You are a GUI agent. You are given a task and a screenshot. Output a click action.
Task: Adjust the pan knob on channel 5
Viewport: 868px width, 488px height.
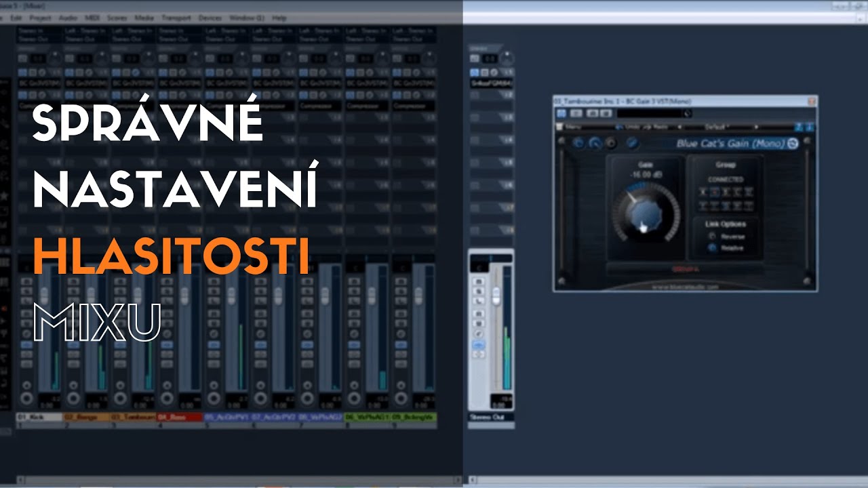[242, 58]
